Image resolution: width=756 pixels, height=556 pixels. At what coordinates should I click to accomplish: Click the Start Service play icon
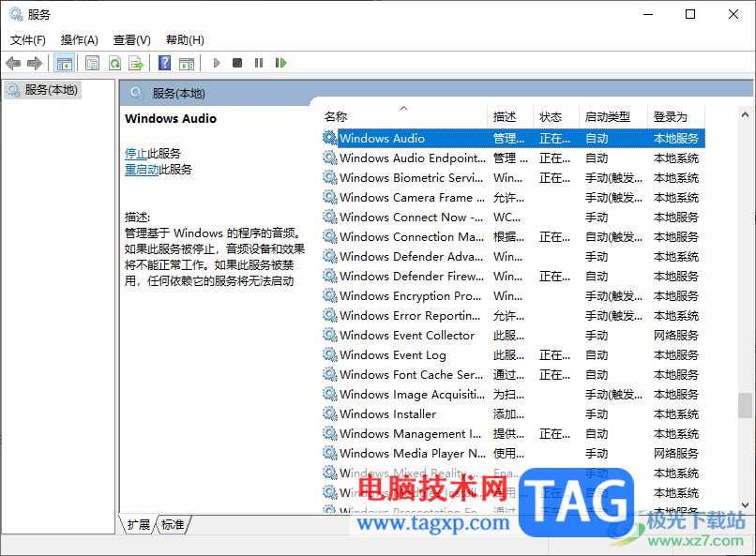coord(217,63)
